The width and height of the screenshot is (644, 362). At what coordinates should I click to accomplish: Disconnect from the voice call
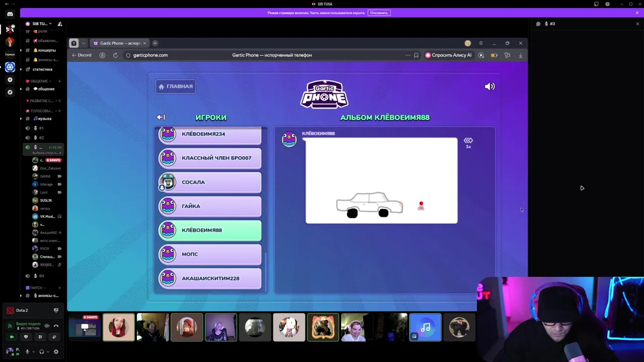[56, 326]
